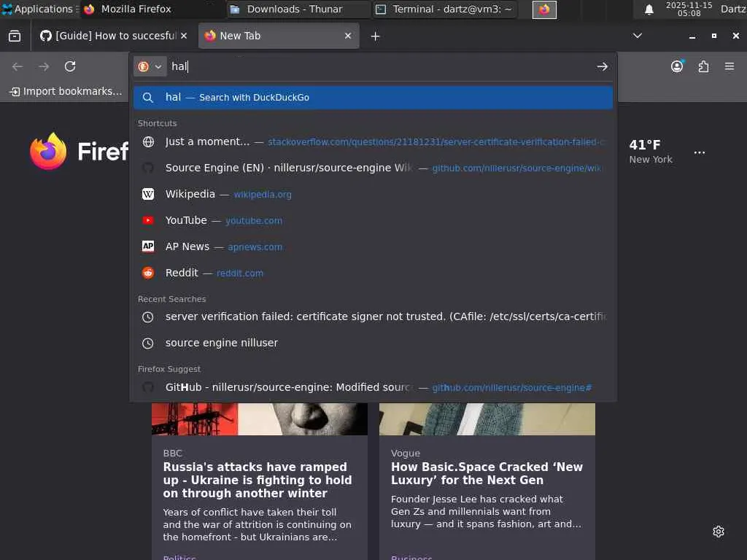The image size is (747, 560).
Task: Open the new tab customize gear icon
Action: pos(719,532)
